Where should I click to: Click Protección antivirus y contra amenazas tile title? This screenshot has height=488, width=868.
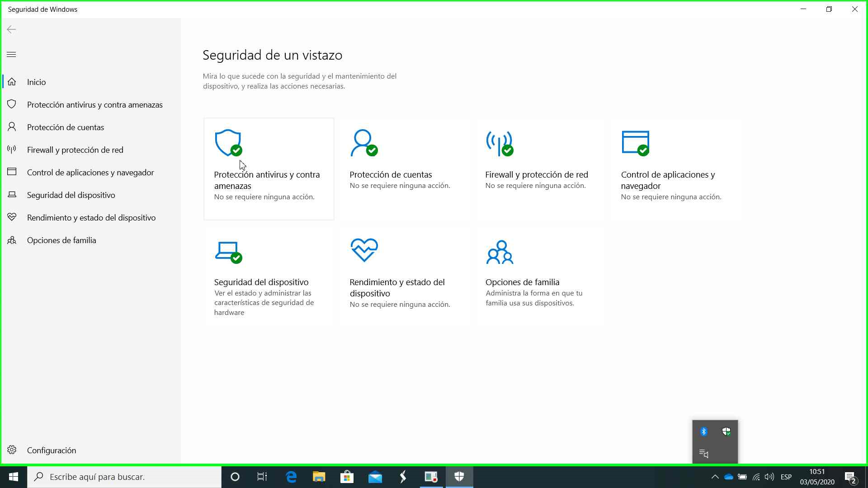[267, 180]
